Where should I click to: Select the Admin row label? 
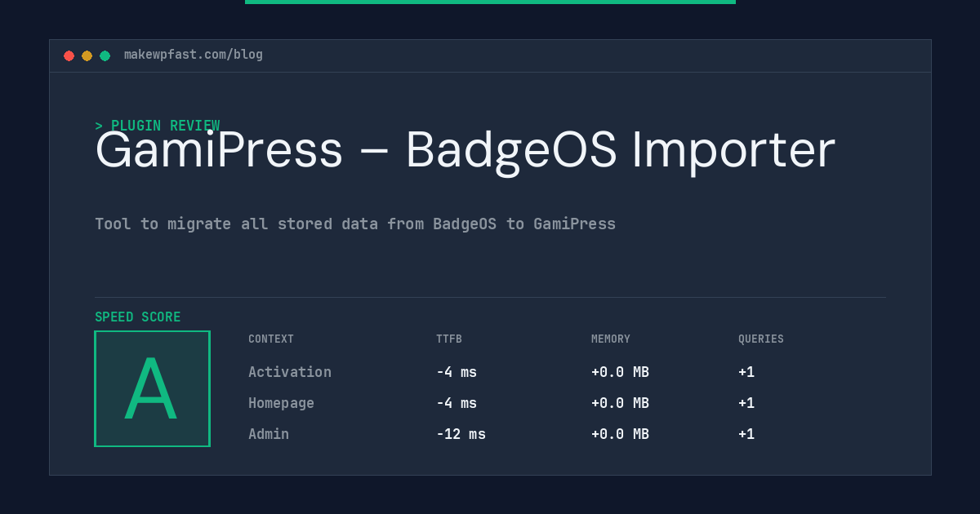pos(269,434)
